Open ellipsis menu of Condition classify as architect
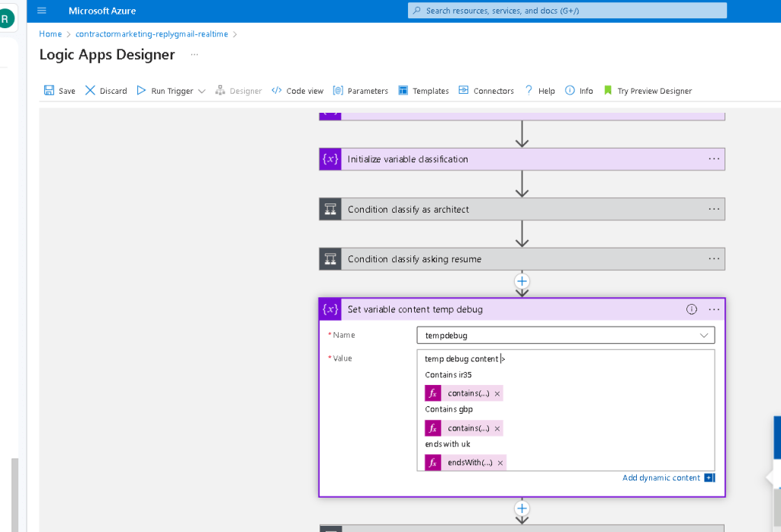This screenshot has height=532, width=781. click(x=714, y=209)
